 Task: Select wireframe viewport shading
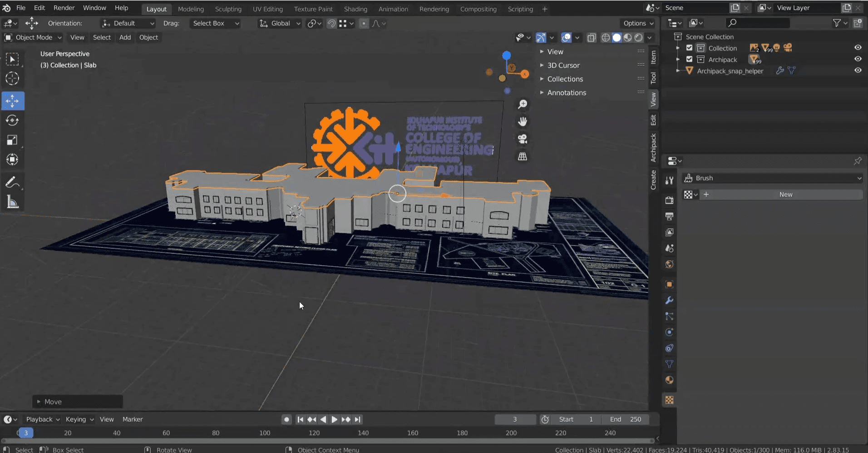[606, 38]
